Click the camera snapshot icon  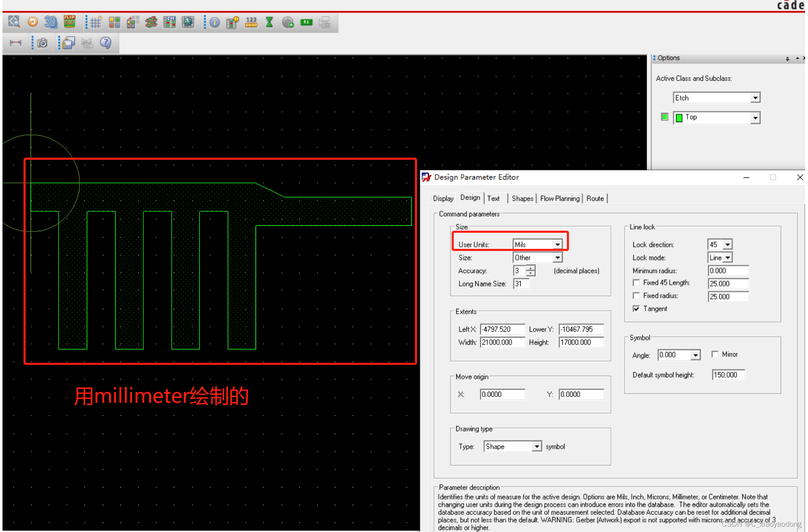click(x=42, y=43)
